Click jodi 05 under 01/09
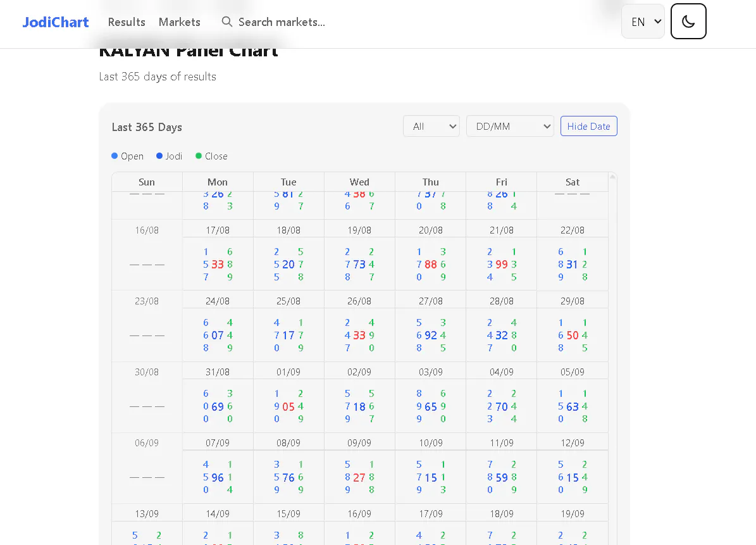This screenshot has height=545, width=756. point(288,406)
